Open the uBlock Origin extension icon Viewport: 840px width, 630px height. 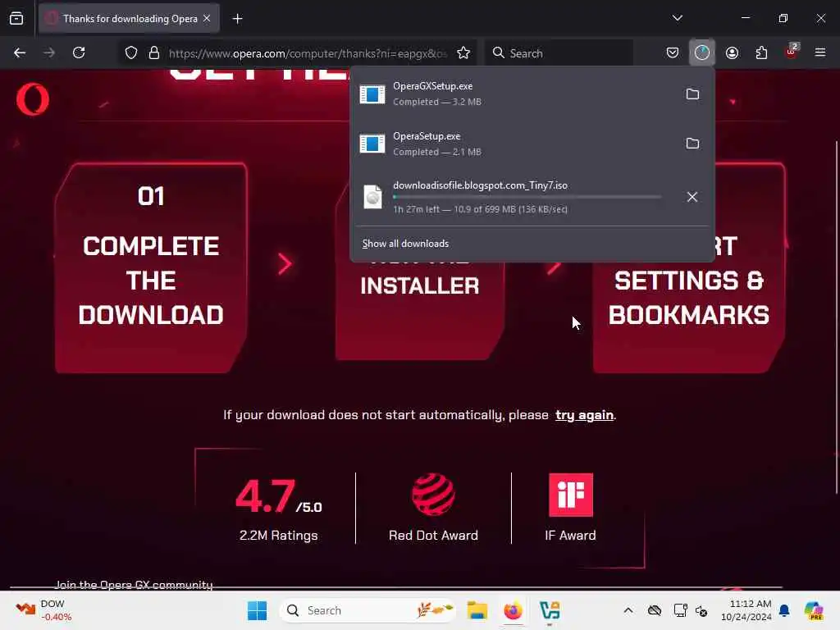click(792, 52)
